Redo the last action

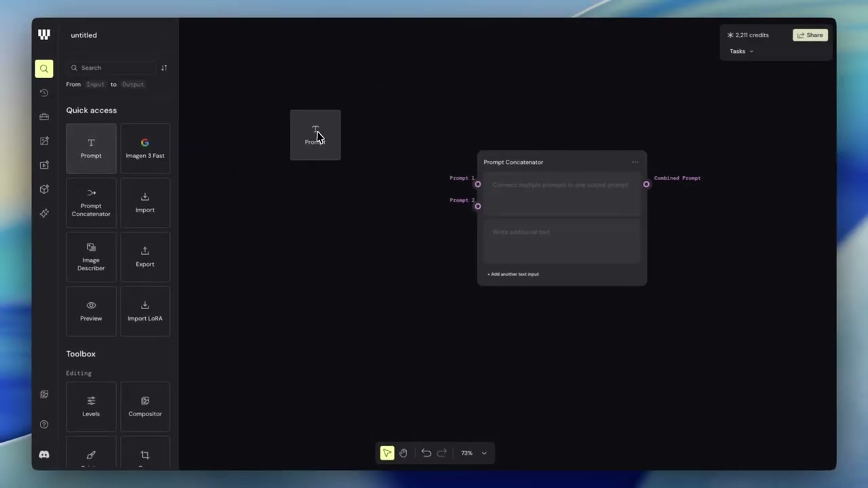click(x=442, y=453)
